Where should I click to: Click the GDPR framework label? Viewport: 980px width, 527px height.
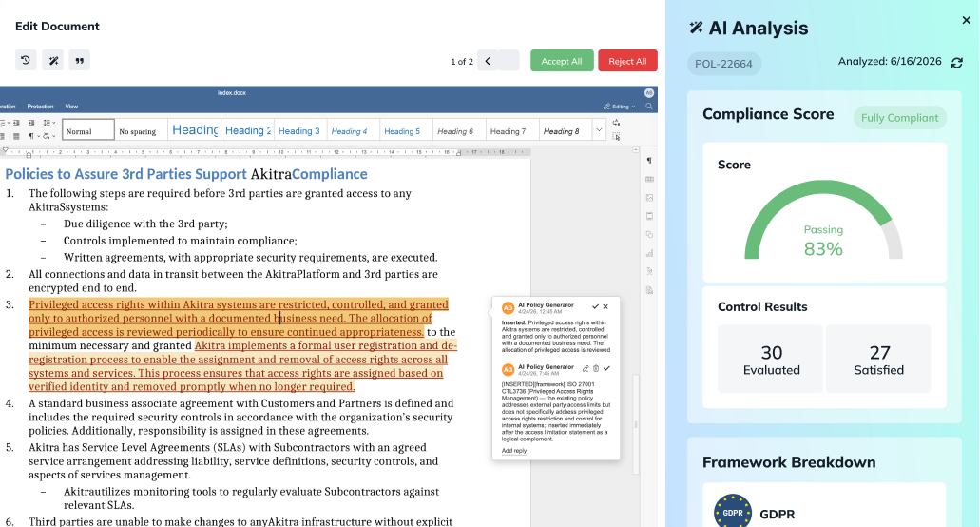click(777, 514)
